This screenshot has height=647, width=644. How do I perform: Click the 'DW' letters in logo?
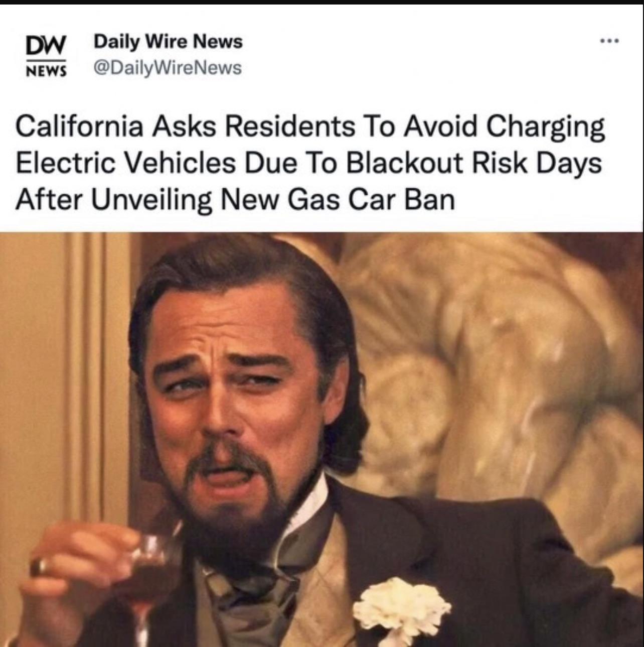point(45,47)
